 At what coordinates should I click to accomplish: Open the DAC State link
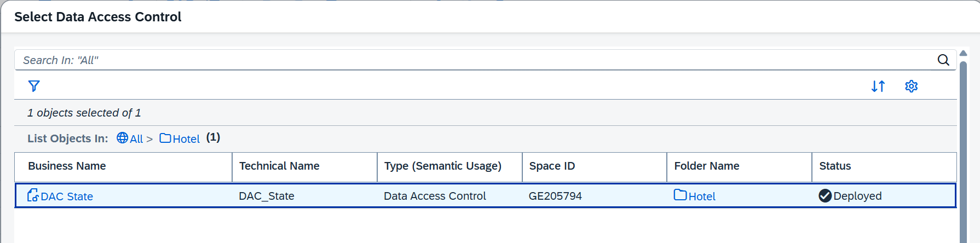[x=67, y=196]
